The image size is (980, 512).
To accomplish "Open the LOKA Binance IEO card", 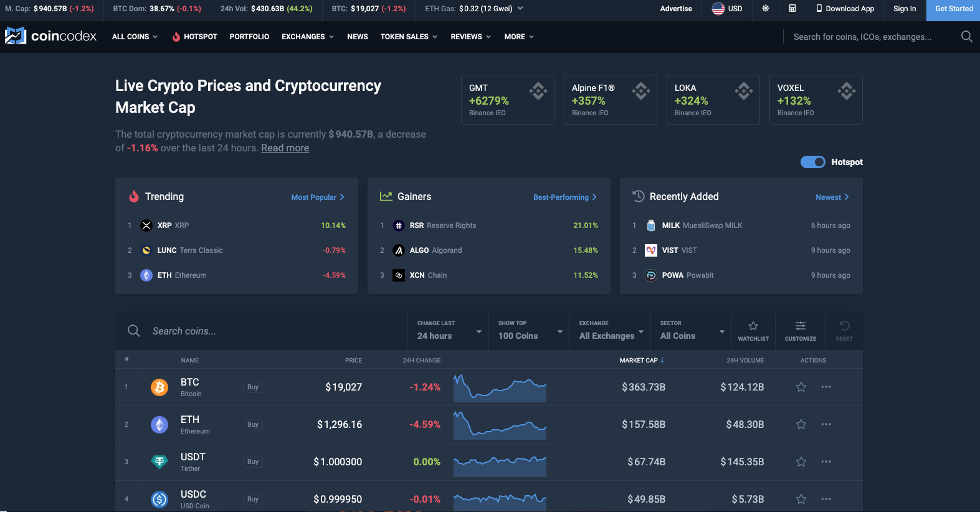I will click(x=713, y=100).
